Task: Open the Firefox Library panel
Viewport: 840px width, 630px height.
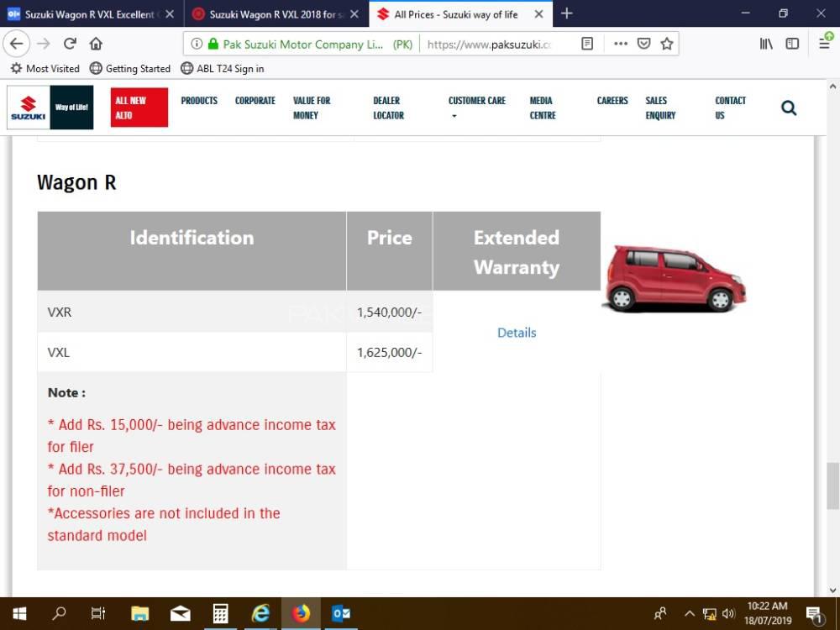Action: [765, 43]
